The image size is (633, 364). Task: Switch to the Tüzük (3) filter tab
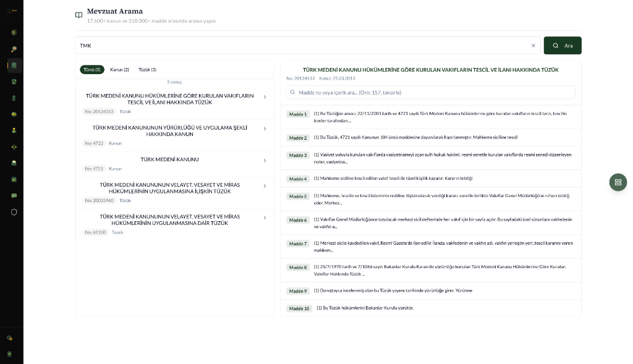[x=147, y=70]
